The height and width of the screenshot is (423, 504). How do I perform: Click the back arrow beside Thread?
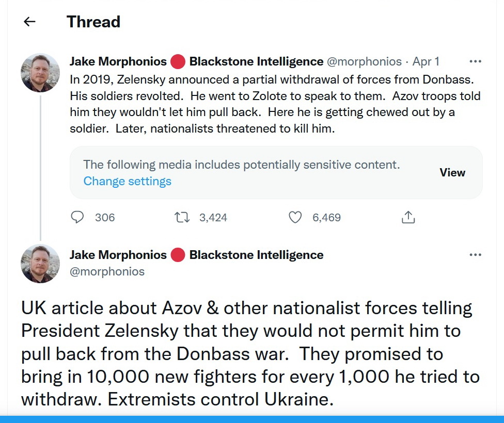click(x=29, y=22)
